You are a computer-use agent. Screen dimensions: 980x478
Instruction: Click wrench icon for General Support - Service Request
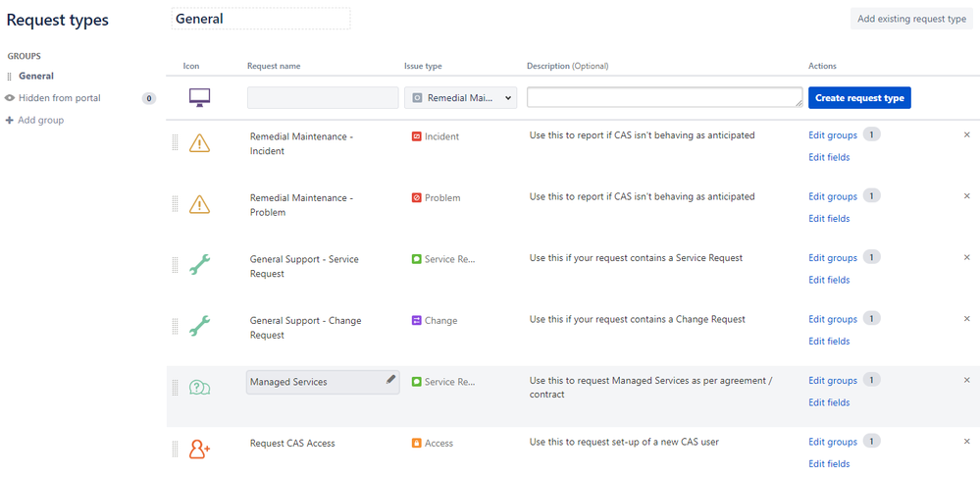pos(199,265)
